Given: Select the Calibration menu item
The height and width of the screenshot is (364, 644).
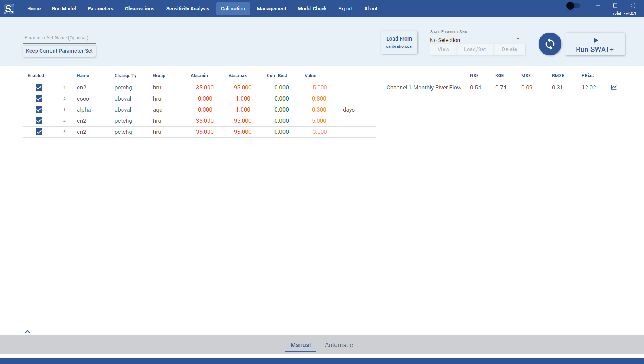Looking at the screenshot, I should coord(233,8).
